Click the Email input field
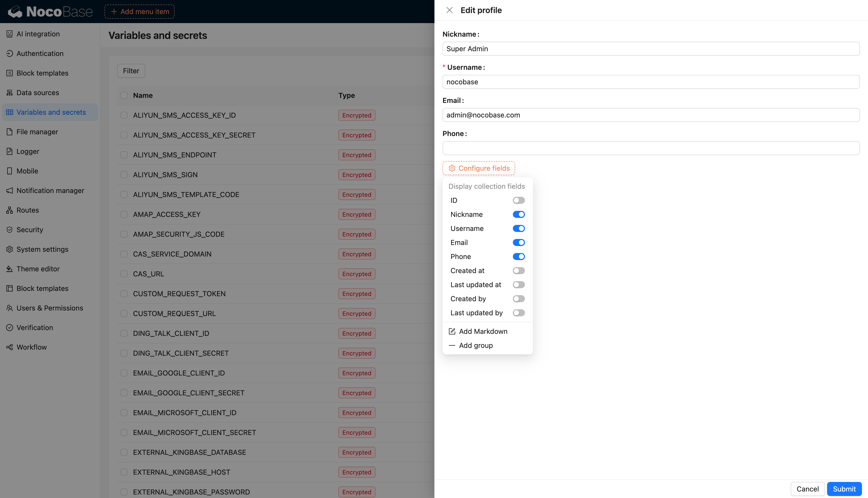The height and width of the screenshot is (498, 868). (651, 115)
